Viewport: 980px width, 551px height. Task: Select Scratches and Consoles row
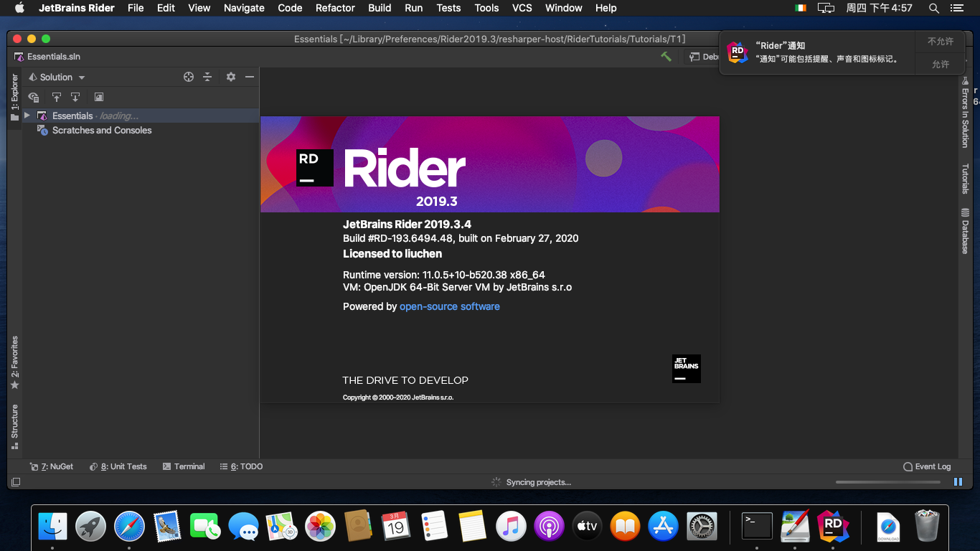click(102, 130)
